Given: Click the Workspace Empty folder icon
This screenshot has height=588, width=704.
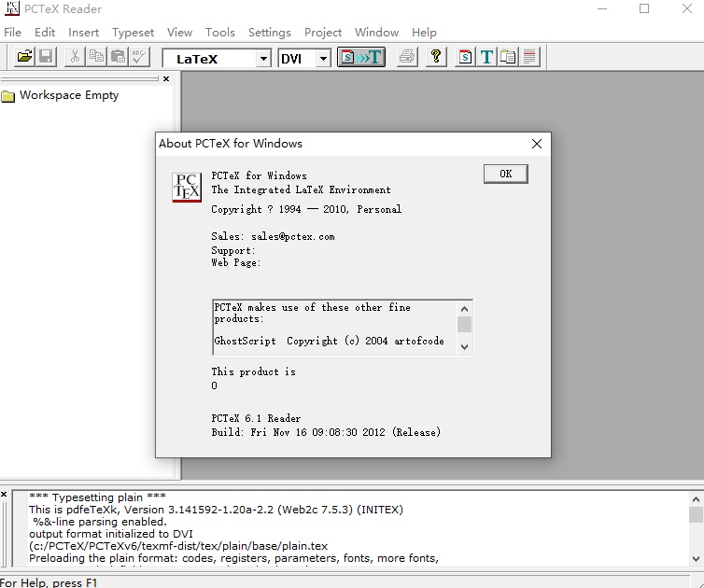Looking at the screenshot, I should [8, 96].
